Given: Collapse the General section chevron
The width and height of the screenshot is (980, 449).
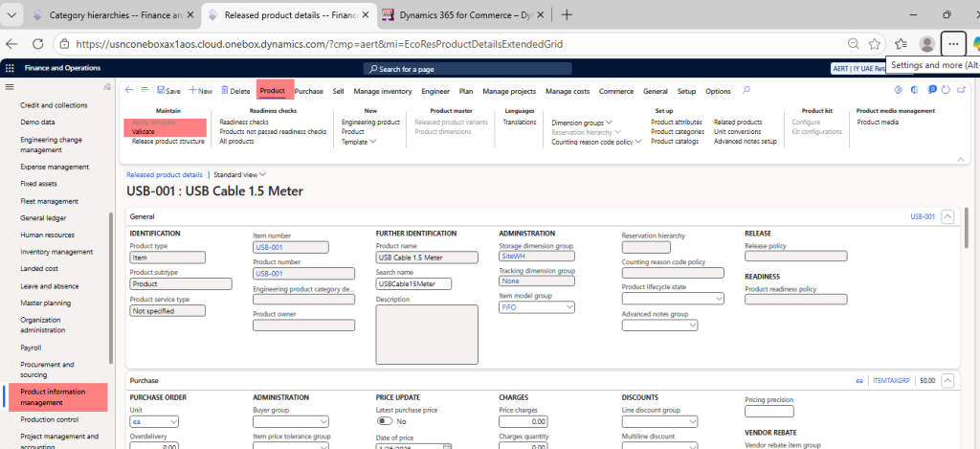Looking at the screenshot, I should [947, 217].
